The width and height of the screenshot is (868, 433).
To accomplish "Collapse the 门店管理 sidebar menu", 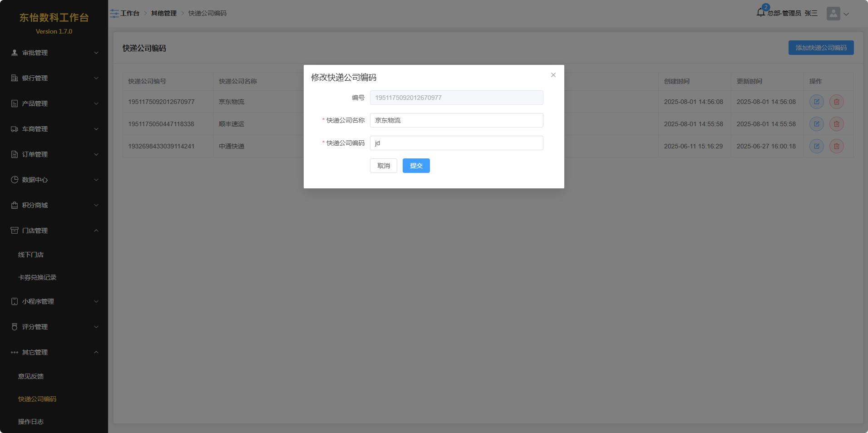I will tap(54, 231).
